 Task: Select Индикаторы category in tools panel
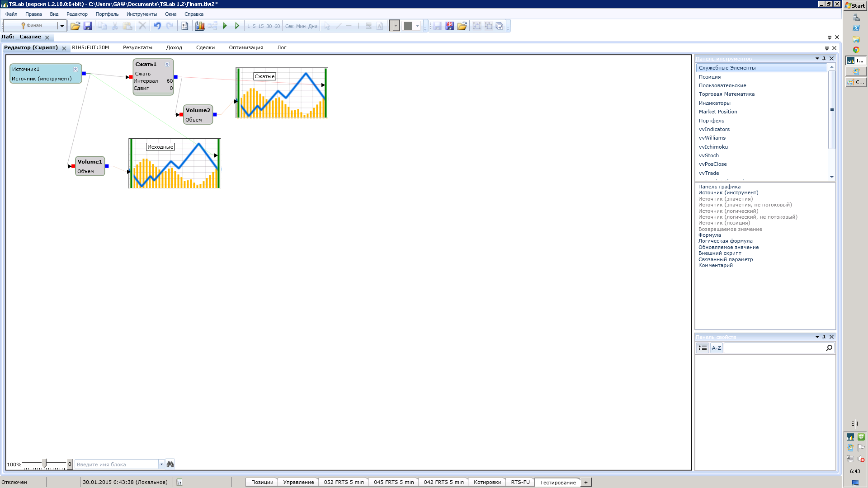click(714, 103)
